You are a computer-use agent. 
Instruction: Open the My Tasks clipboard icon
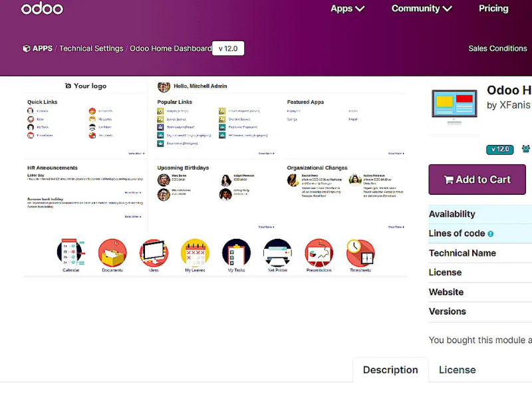tap(236, 253)
